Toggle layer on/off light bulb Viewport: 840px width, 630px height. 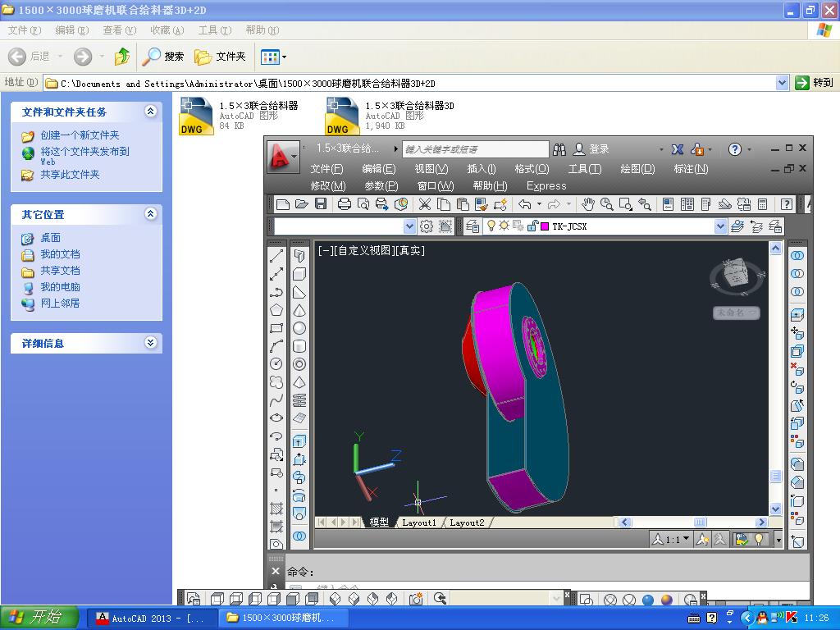(491, 226)
